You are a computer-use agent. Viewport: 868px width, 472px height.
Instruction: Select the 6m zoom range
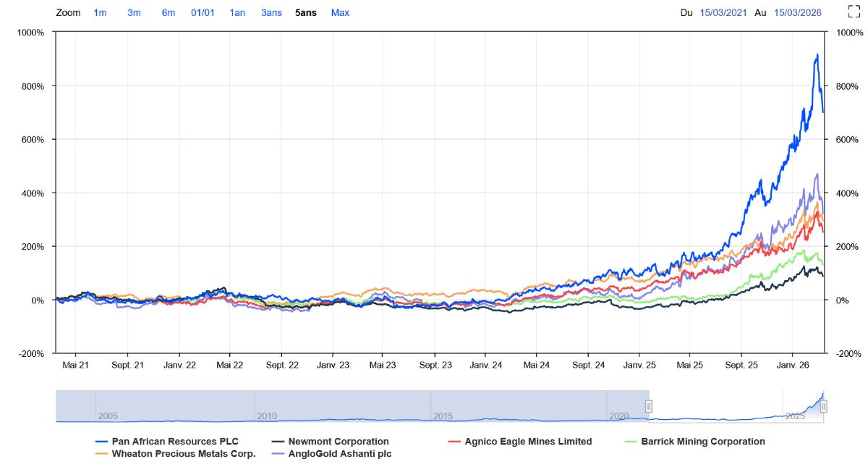pos(169,12)
